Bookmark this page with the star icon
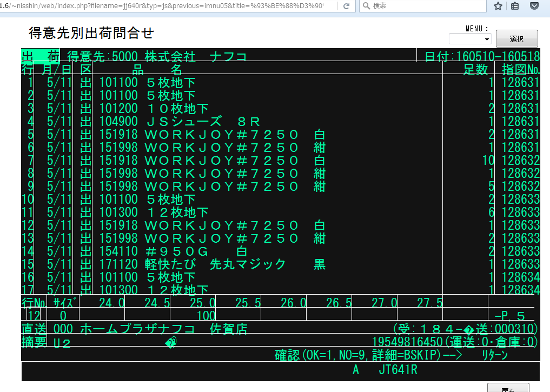 pyautogui.click(x=498, y=6)
